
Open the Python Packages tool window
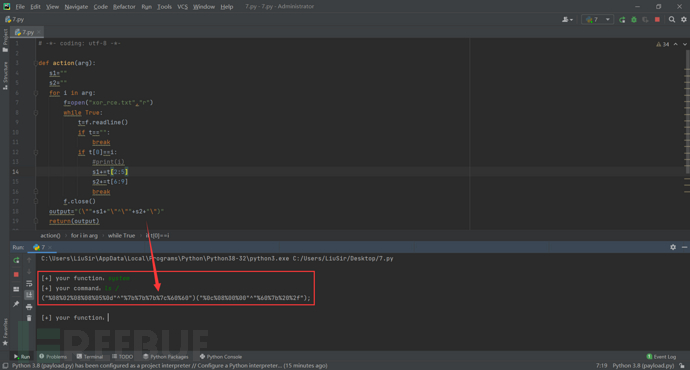pyautogui.click(x=165, y=356)
